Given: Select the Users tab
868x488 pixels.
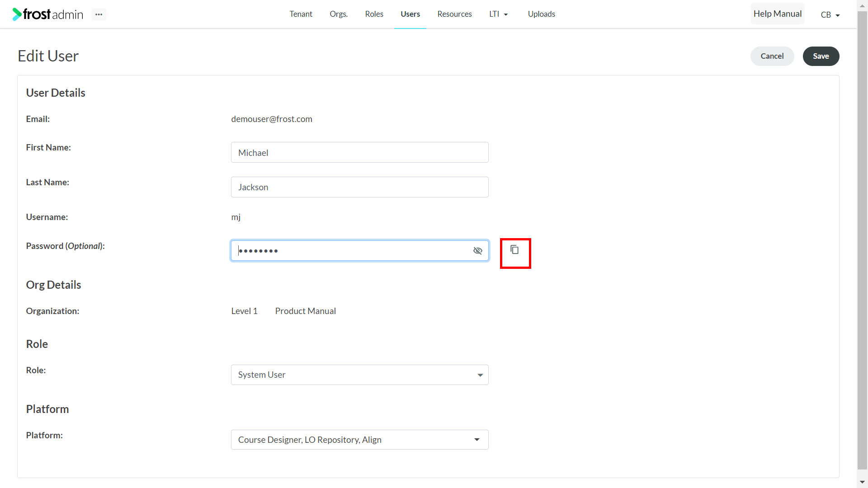Looking at the screenshot, I should (x=410, y=14).
